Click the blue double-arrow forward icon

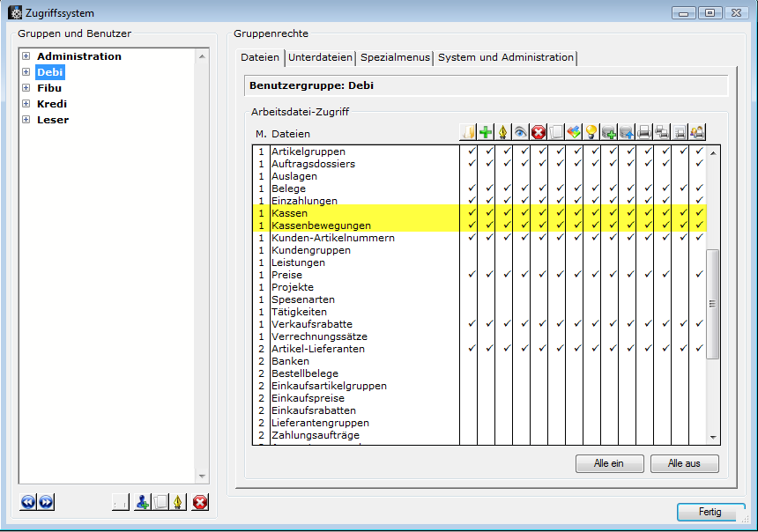click(46, 502)
